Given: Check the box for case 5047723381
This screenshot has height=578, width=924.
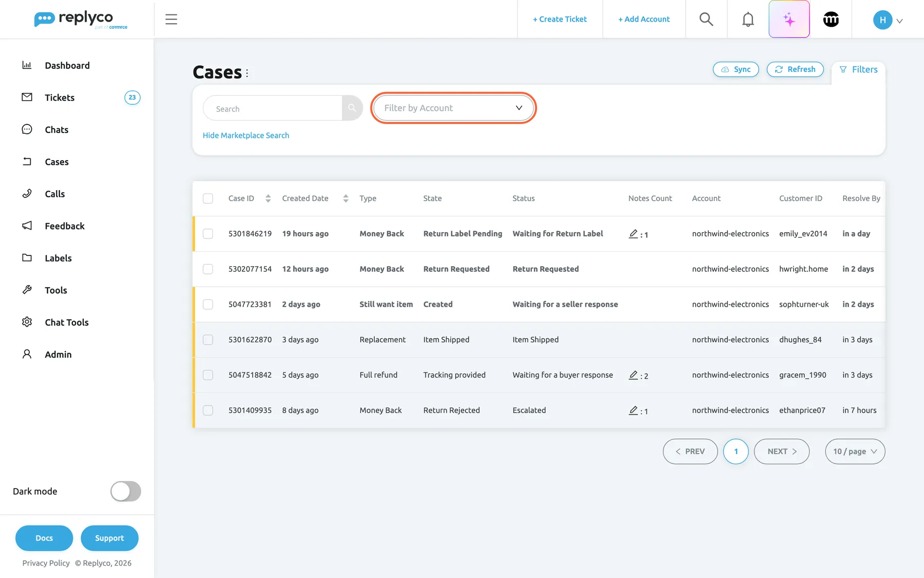Looking at the screenshot, I should point(208,305).
